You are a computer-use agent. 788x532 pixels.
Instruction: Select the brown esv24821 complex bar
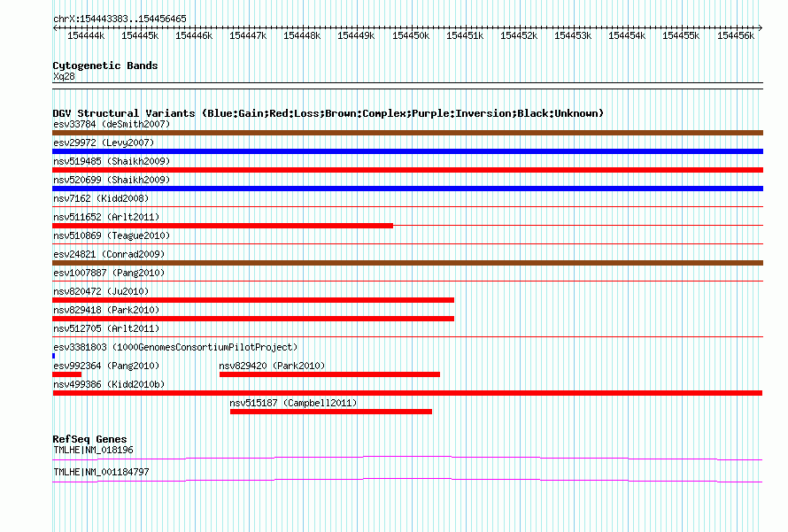(x=407, y=263)
